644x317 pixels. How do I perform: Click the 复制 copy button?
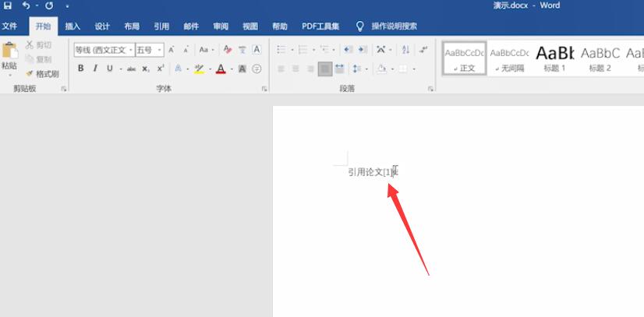pyautogui.click(x=39, y=59)
